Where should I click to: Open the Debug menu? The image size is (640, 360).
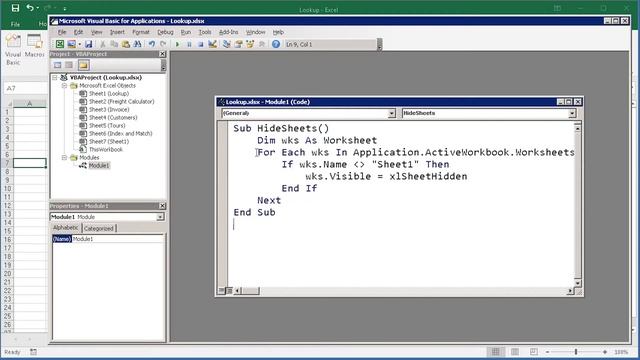point(165,32)
